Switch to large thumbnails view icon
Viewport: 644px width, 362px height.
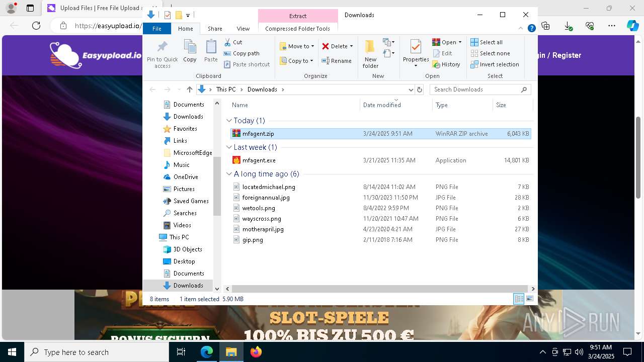[529, 299]
